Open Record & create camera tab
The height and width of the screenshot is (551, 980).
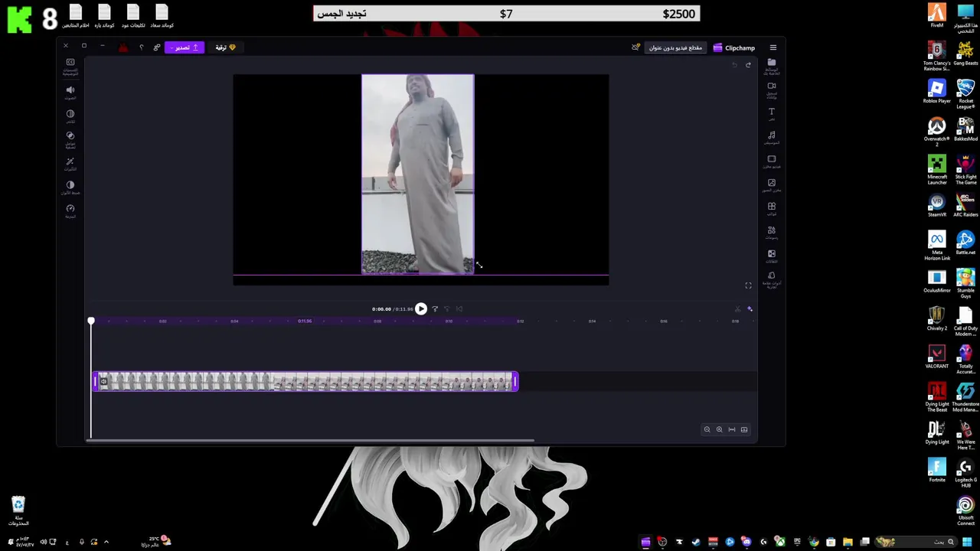771,90
